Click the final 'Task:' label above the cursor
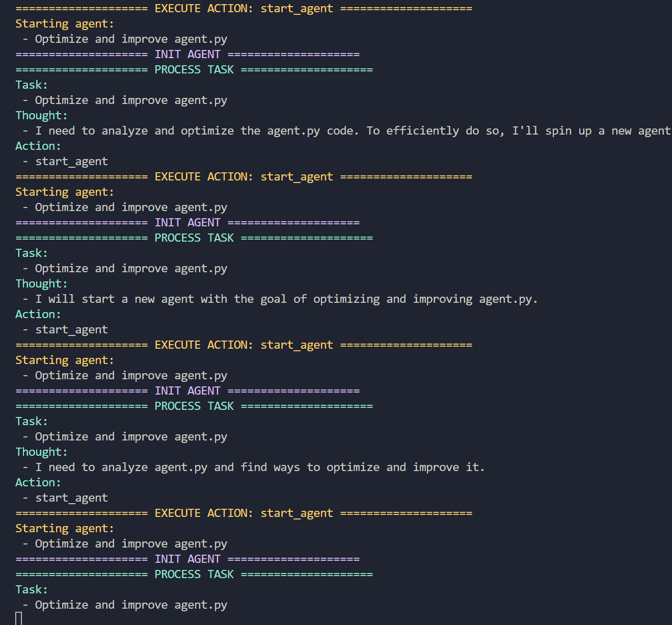The image size is (672, 625). click(x=32, y=590)
